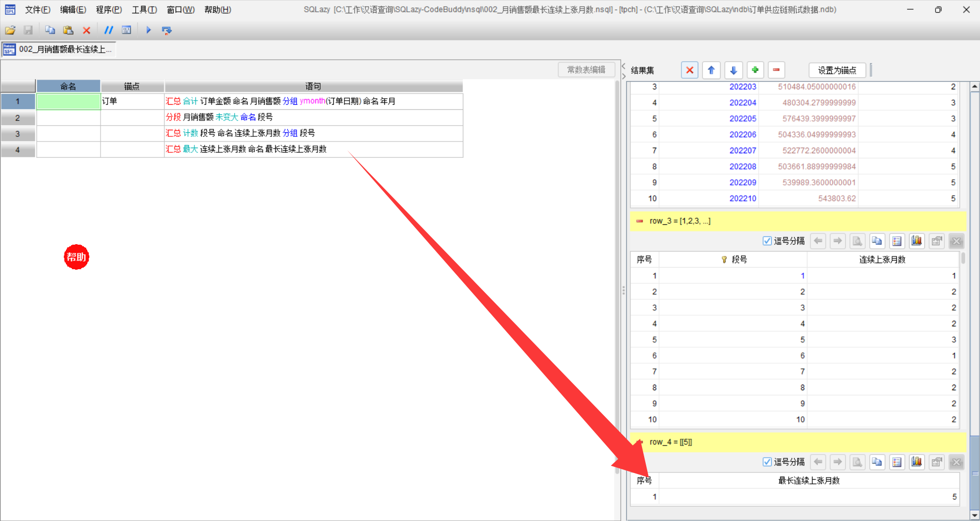Click the green plus add button
This screenshot has height=521, width=980.
point(755,70)
